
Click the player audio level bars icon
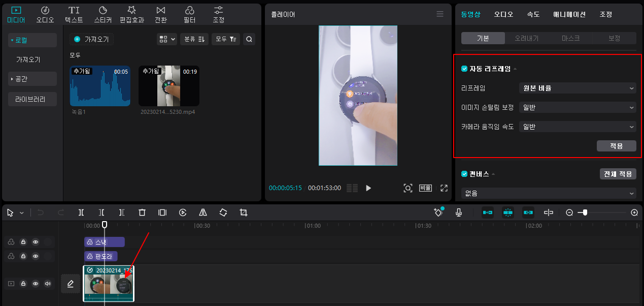pos(352,188)
